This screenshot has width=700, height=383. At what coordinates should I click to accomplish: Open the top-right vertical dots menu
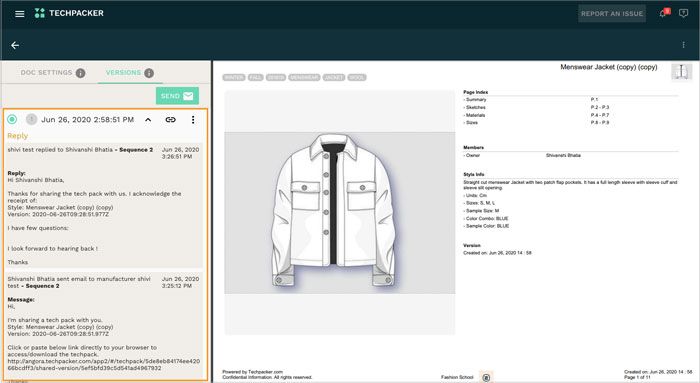[683, 45]
